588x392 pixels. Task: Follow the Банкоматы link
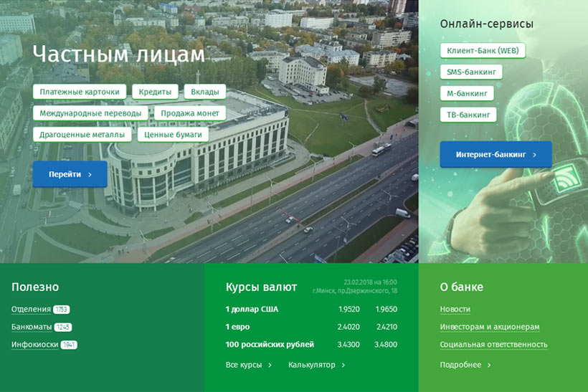pyautogui.click(x=32, y=328)
